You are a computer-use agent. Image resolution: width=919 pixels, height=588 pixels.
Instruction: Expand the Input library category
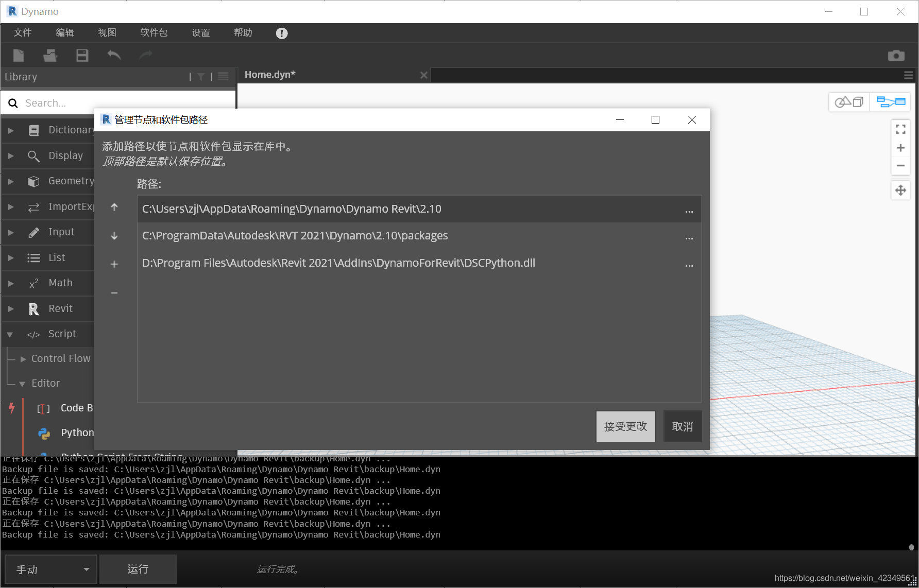[x=11, y=232]
